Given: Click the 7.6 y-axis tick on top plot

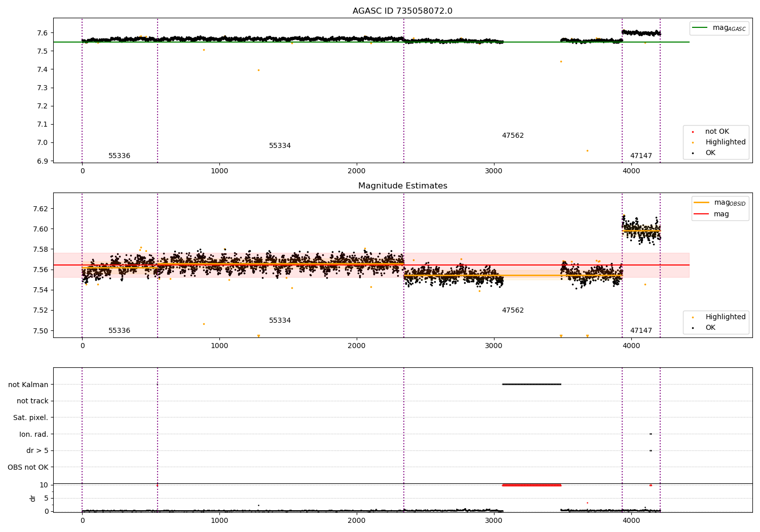Looking at the screenshot, I should pyautogui.click(x=43, y=33).
